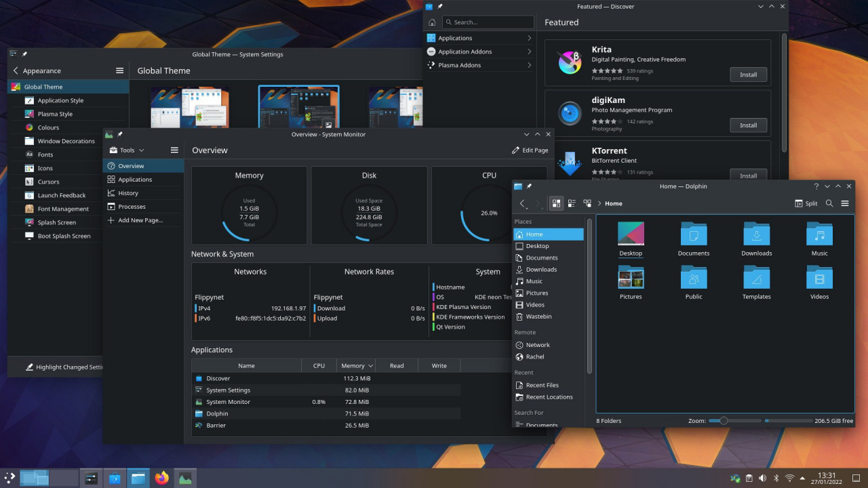This screenshot has width=868, height=488.
Task: Click the Discover search field
Action: click(x=488, y=22)
